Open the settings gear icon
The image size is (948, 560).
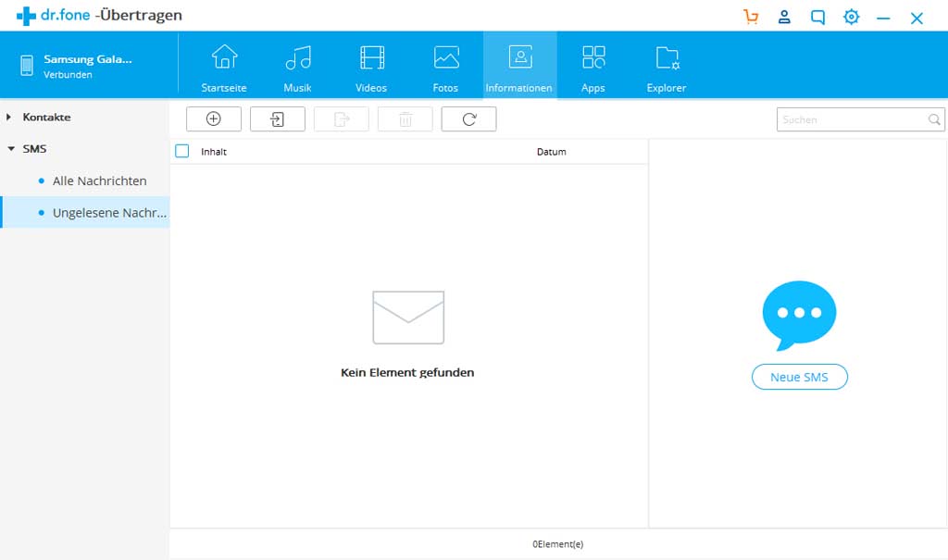coord(851,17)
